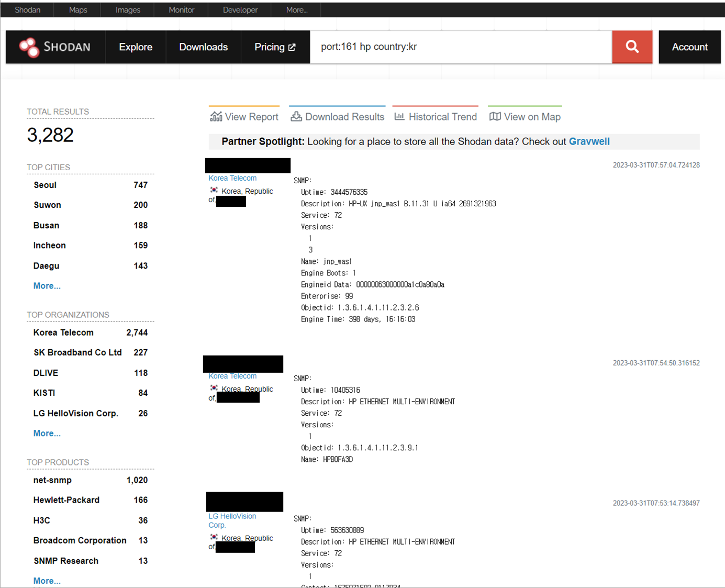Click the timestamp 2023-03-31T07:57:04.724128
Viewport: 725px width, 588px height.
[x=656, y=165]
